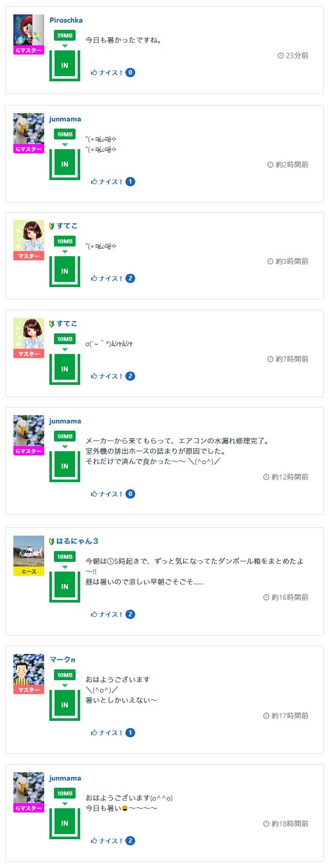
Task: Click the green IN box on the エアコン post
Action: (65, 466)
